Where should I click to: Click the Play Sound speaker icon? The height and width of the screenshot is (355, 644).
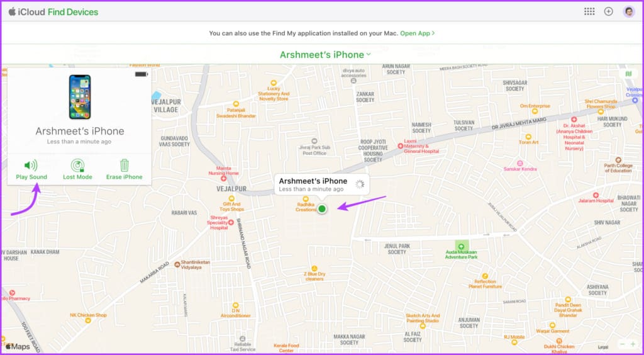tap(31, 165)
